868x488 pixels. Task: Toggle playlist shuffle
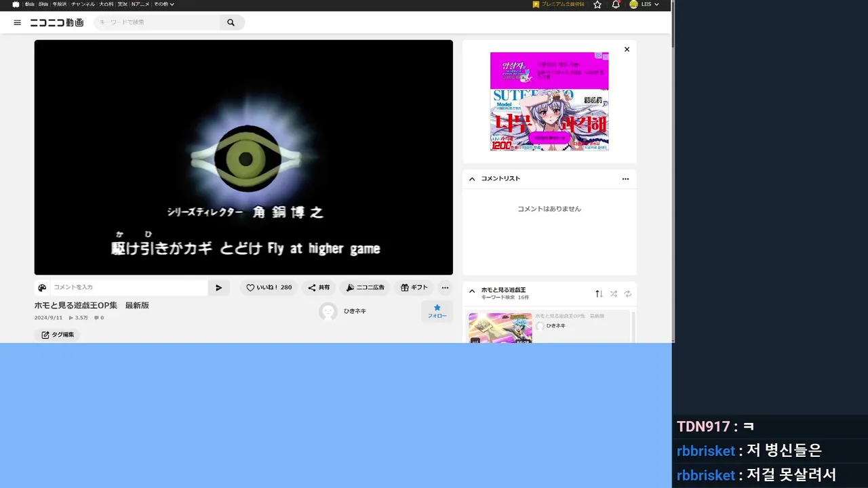tap(614, 293)
